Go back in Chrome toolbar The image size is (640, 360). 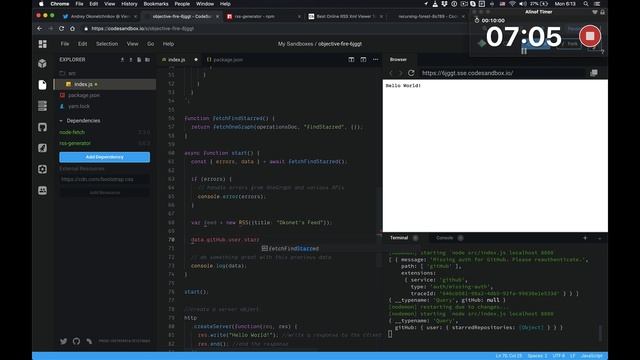click(x=40, y=29)
